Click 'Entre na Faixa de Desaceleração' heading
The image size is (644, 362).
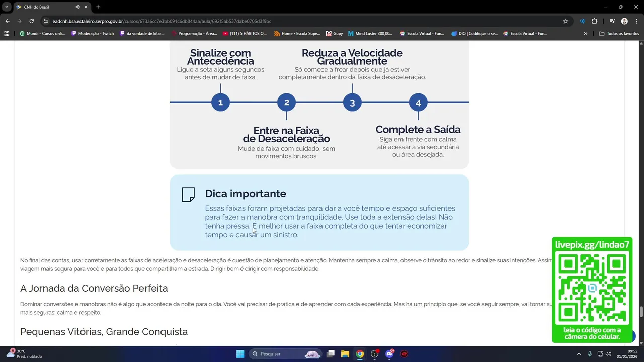pos(286,135)
